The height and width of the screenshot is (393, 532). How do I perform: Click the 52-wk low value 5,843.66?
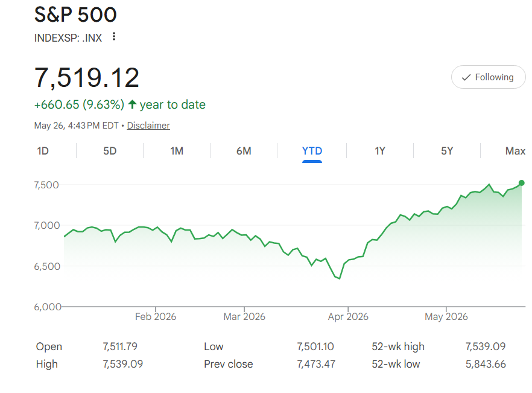coord(486,364)
